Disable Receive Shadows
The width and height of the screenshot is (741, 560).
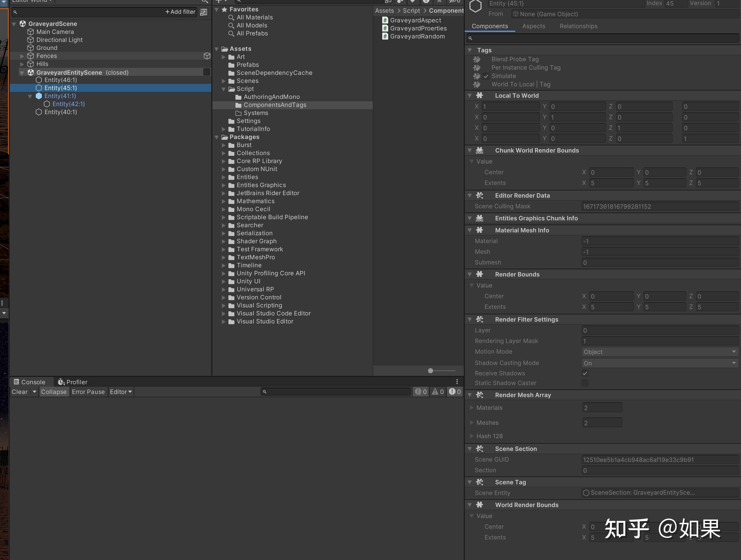[x=585, y=373]
